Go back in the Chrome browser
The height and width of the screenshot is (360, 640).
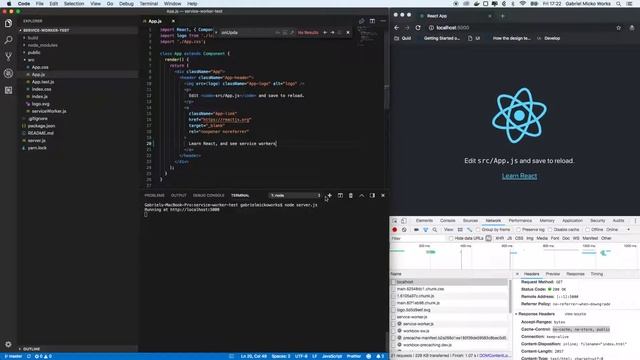397,28
